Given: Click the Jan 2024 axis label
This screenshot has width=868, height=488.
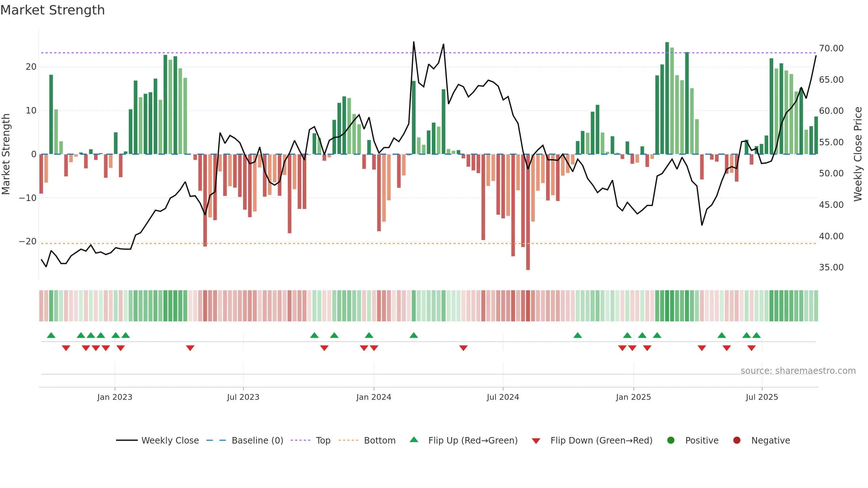Looking at the screenshot, I should (374, 397).
